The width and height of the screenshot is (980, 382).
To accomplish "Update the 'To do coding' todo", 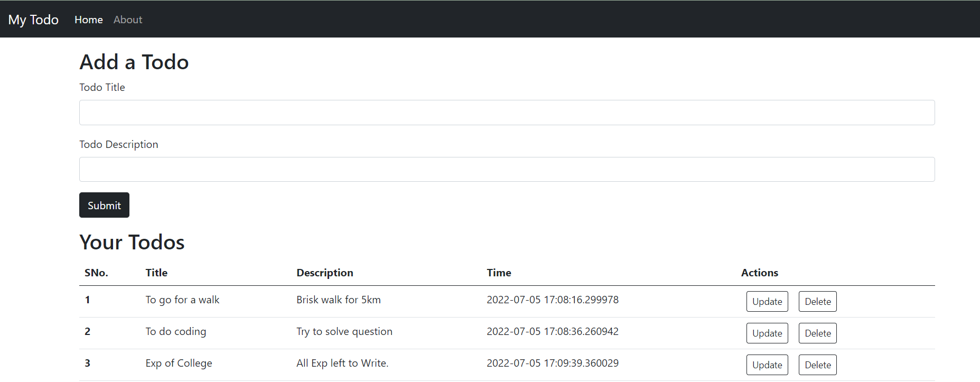I will click(767, 333).
